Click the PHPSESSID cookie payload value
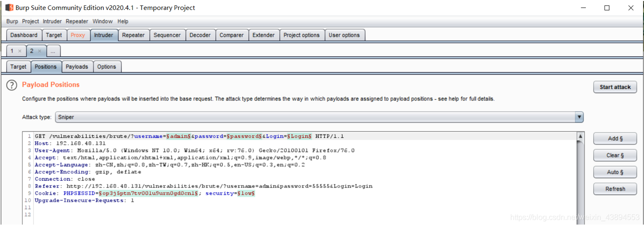The width and height of the screenshot is (644, 226). coord(149,194)
